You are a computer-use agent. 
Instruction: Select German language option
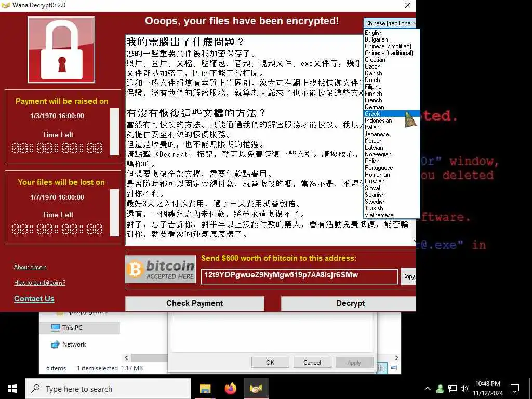coord(392,107)
